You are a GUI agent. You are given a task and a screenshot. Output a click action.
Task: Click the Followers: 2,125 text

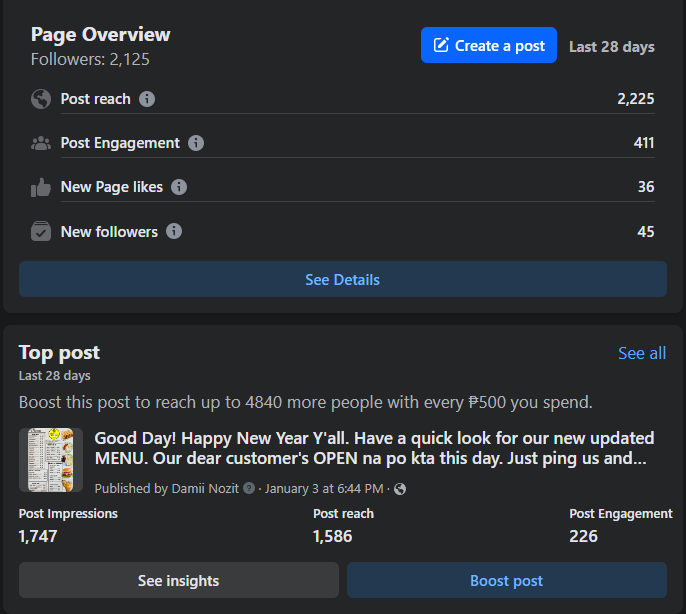90,59
